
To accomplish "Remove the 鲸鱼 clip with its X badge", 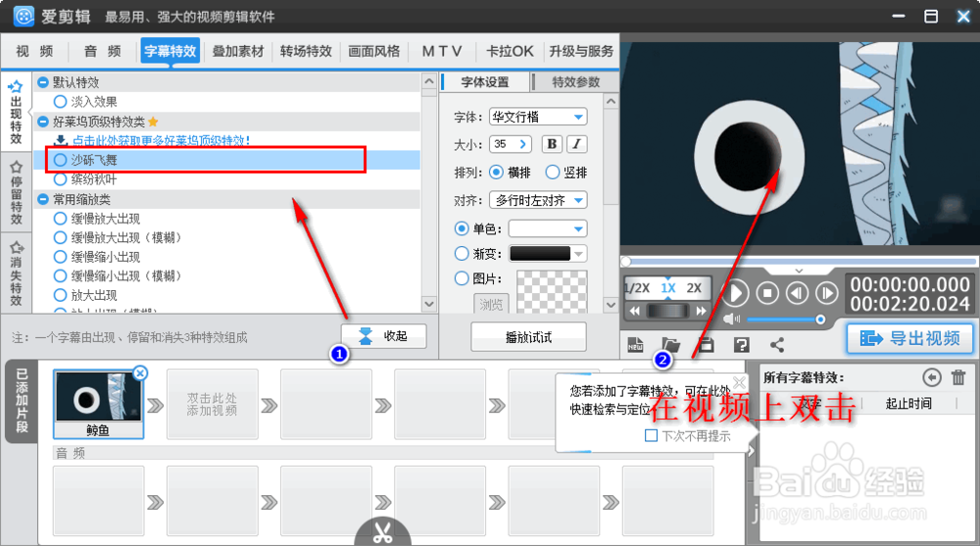I will (140, 373).
